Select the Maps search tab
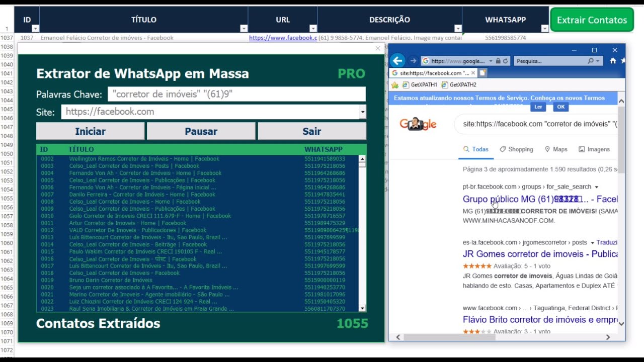644x362 pixels. pyautogui.click(x=556, y=149)
